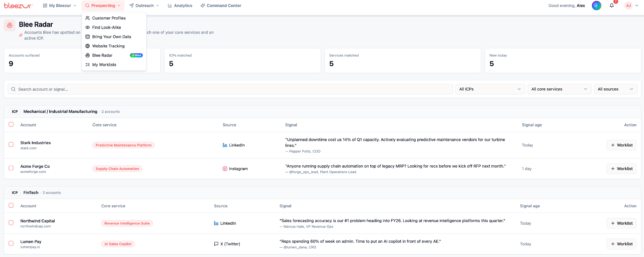This screenshot has width=644, height=257.
Task: Click the ICPs matched stat card
Action: [242, 60]
